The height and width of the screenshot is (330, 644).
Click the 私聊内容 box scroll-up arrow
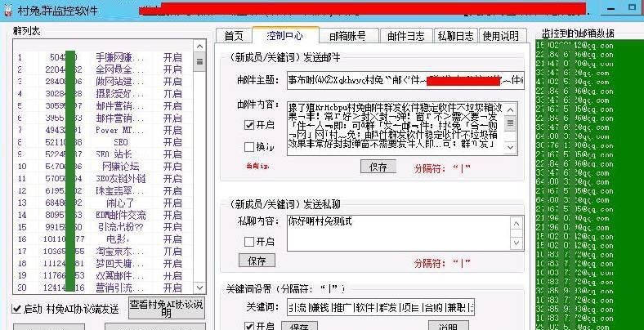pyautogui.click(x=517, y=224)
